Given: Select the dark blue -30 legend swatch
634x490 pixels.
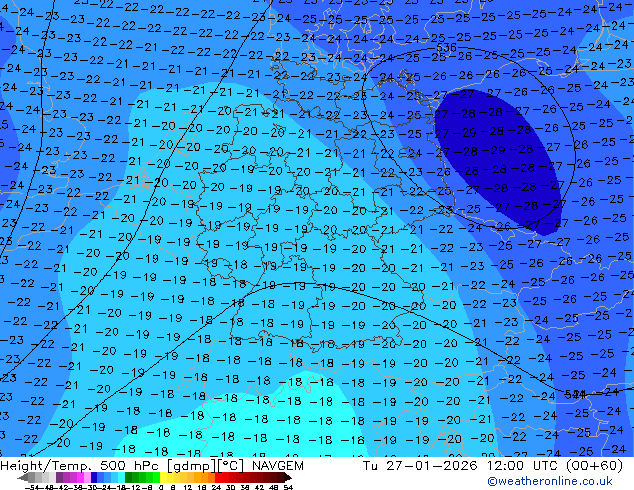Looking at the screenshot, I should [94, 477].
